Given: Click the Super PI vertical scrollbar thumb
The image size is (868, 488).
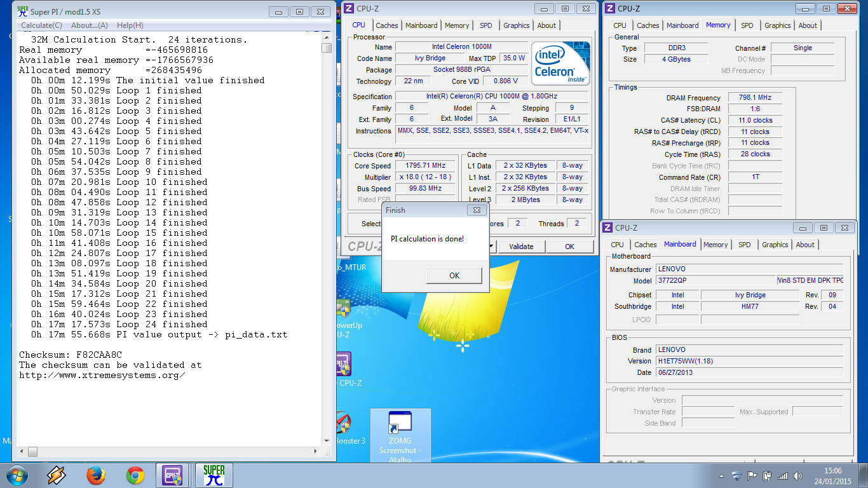Looking at the screenshot, I should click(327, 48).
